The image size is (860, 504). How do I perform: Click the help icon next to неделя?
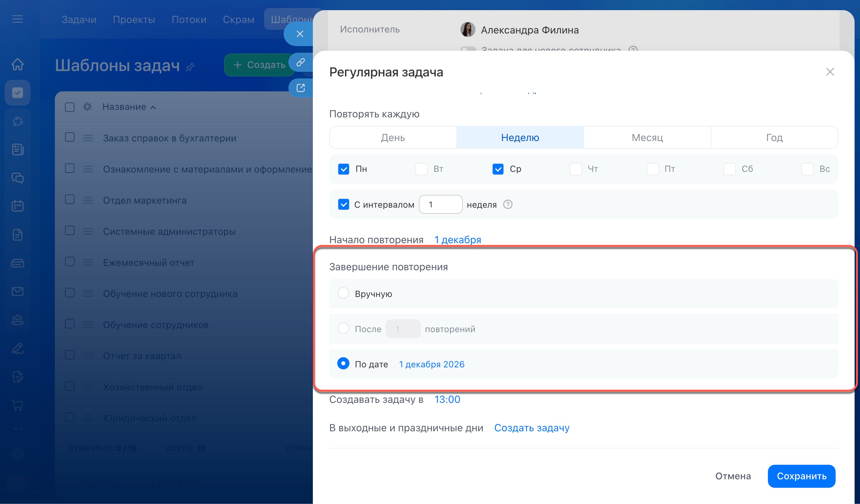click(x=508, y=204)
